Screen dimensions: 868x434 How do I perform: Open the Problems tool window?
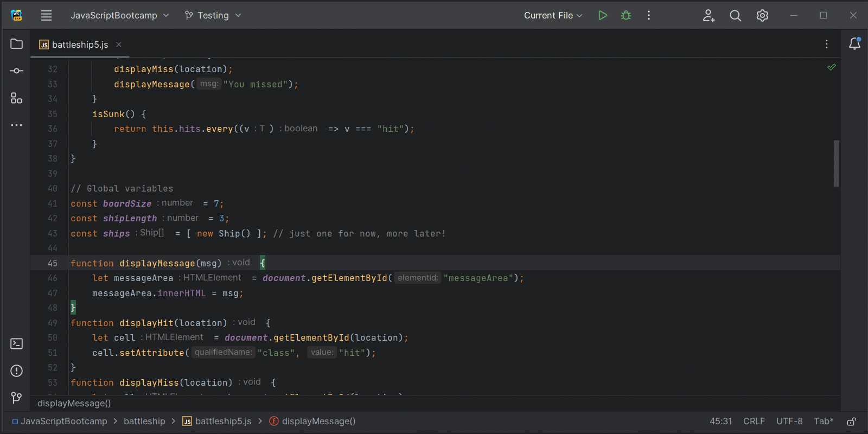tap(17, 371)
